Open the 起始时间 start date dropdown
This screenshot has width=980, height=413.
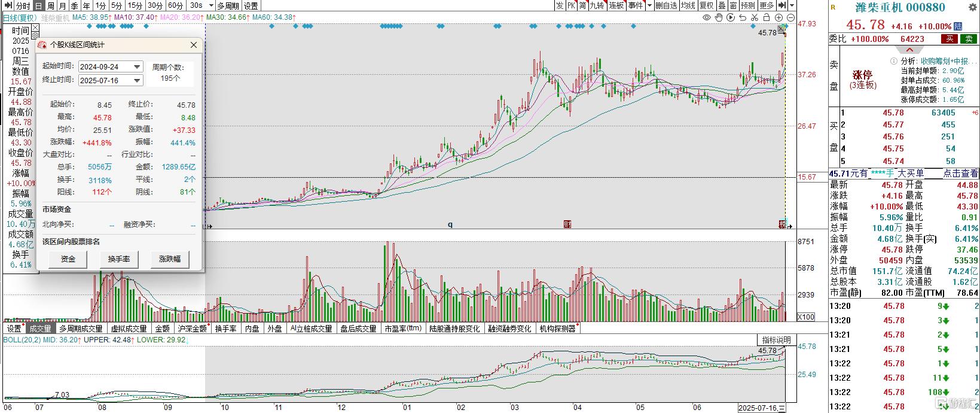pyautogui.click(x=137, y=67)
